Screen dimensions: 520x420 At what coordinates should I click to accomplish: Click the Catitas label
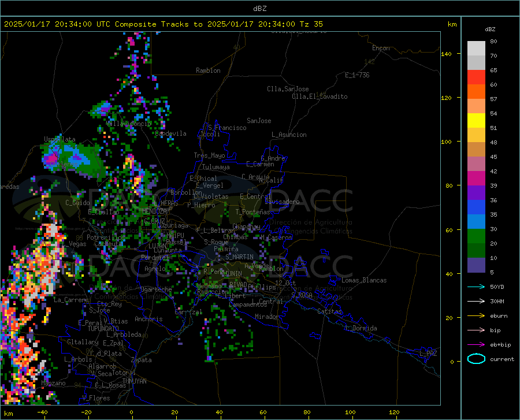click(x=329, y=311)
